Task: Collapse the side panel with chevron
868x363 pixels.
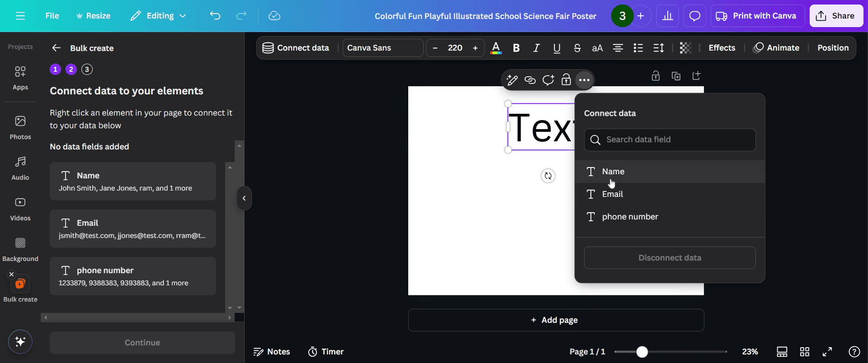Action: [244, 198]
